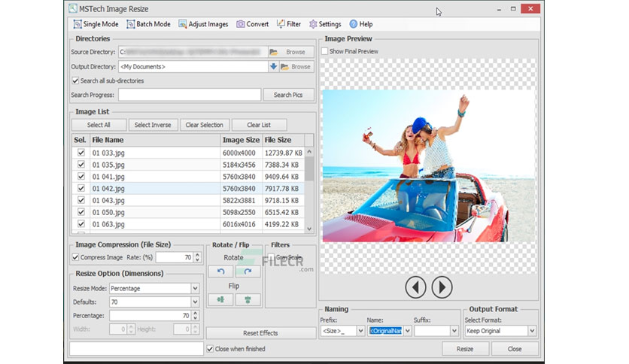Screen dimensions: 629x364
Task: Click the compression Rate value field
Action: (x=175, y=257)
